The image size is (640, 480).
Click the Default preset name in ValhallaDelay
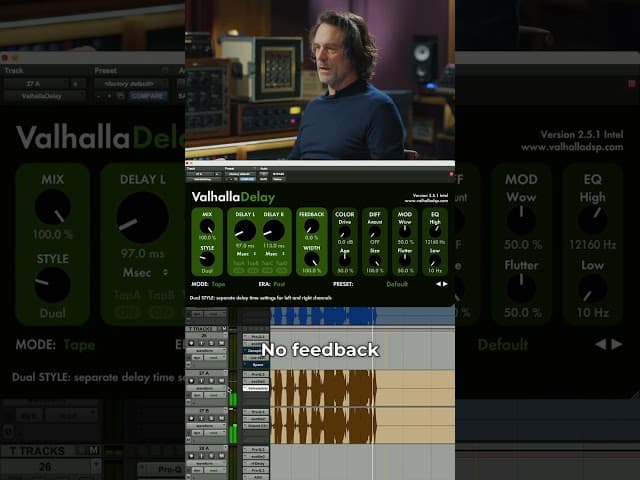pyautogui.click(x=397, y=284)
